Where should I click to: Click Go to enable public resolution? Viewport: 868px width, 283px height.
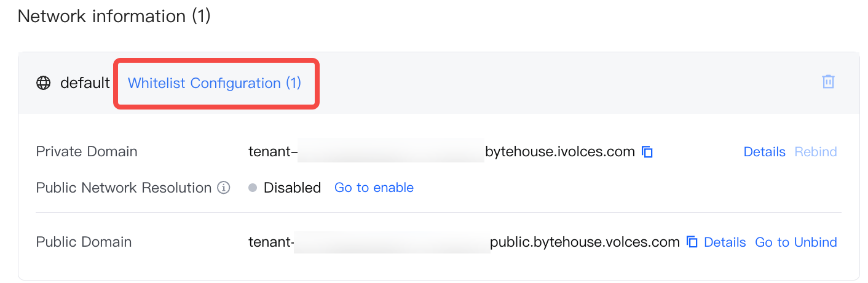(x=374, y=188)
